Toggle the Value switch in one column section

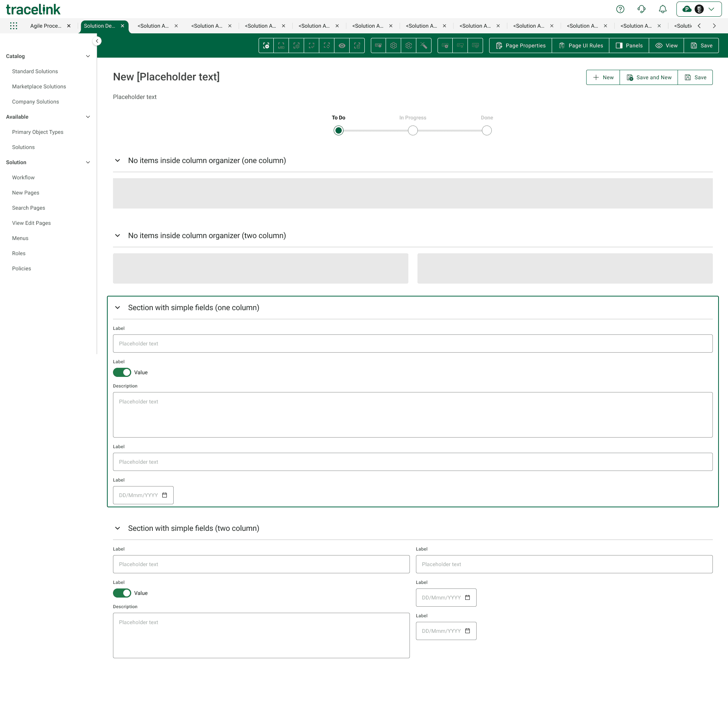[x=122, y=372]
